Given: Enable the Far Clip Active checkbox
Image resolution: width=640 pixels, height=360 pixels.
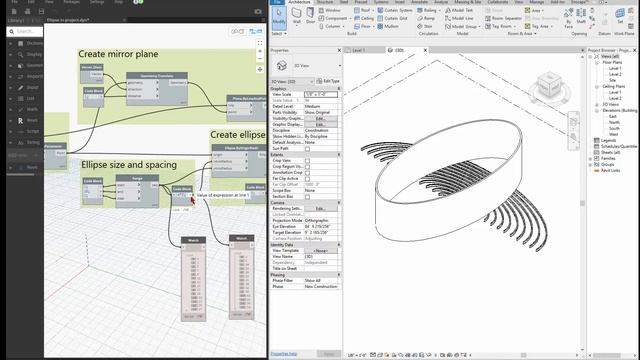Looking at the screenshot, I should pyautogui.click(x=307, y=179).
